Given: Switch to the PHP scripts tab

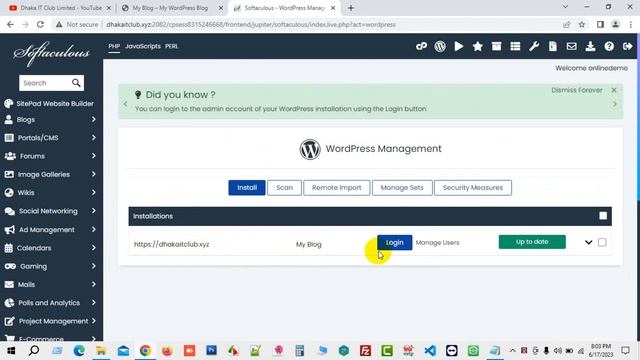Looking at the screenshot, I should pos(114,46).
